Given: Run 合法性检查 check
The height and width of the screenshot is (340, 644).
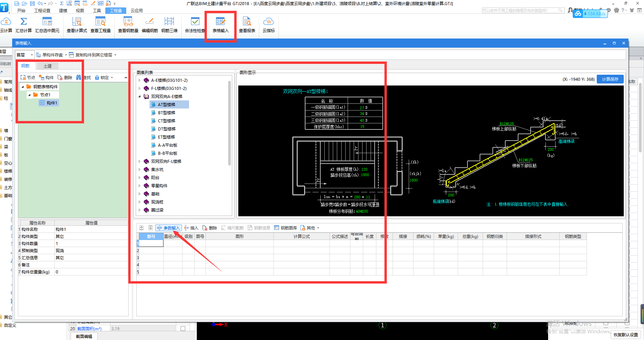Looking at the screenshot, I should pos(195,25).
